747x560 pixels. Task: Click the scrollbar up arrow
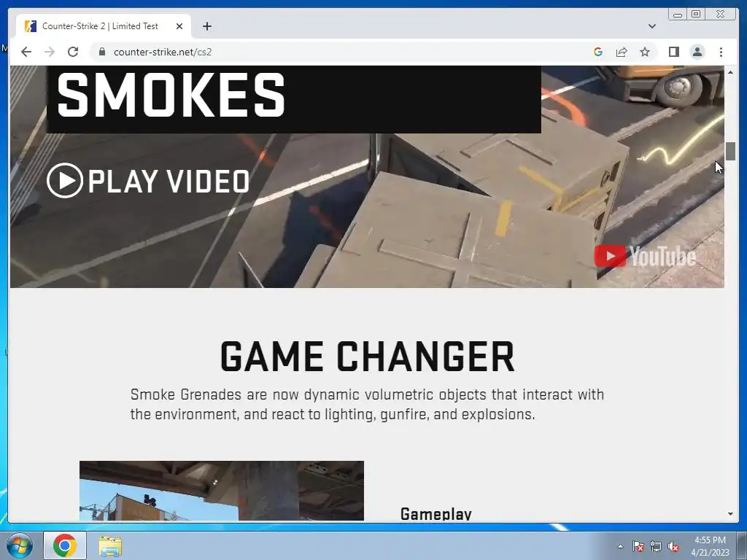tap(730, 72)
